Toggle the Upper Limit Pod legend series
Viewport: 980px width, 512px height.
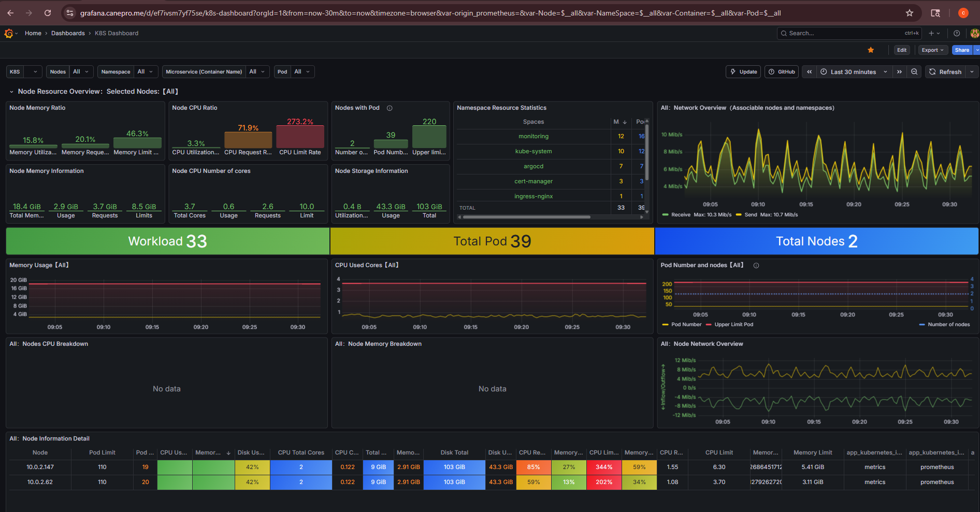[x=733, y=325]
